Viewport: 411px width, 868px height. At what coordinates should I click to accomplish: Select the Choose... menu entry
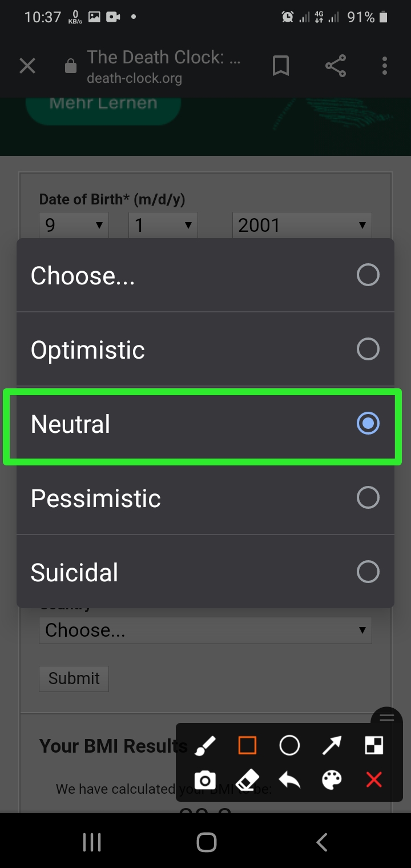click(x=205, y=275)
